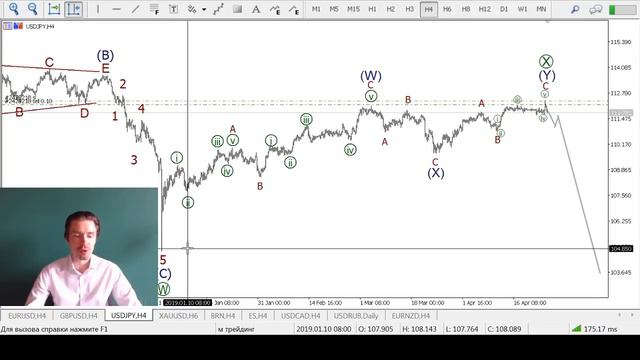Open the GBPUSD,H4 chart tab
The height and width of the screenshot is (360, 640).
point(78,316)
